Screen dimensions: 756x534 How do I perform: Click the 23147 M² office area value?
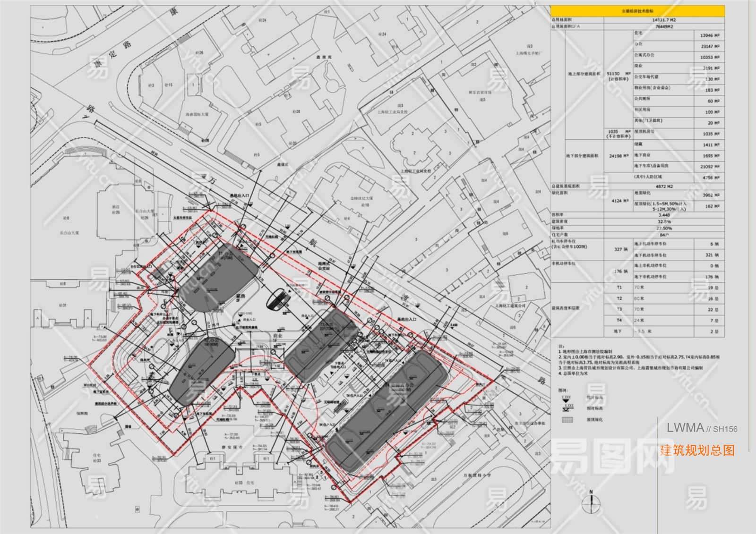click(710, 46)
